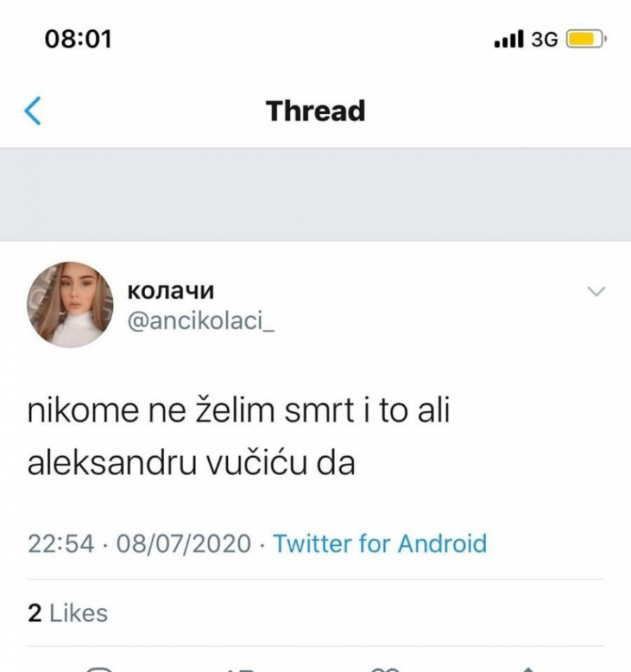631x672 pixels.
Task: Tap the 08:01 clock in status bar
Action: click(78, 39)
